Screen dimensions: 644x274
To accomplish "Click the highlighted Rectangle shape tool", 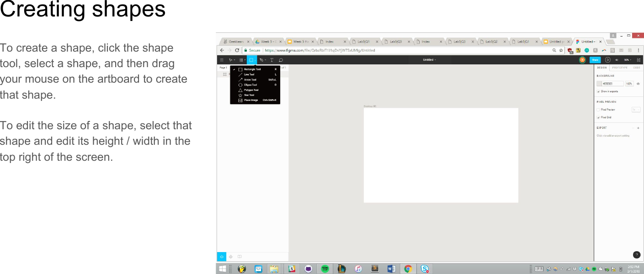I will (251, 60).
